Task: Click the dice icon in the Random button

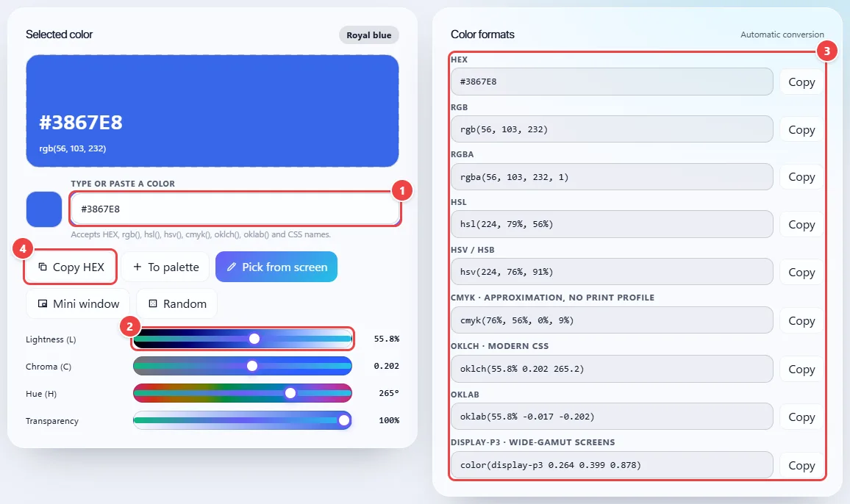Action: tap(153, 303)
